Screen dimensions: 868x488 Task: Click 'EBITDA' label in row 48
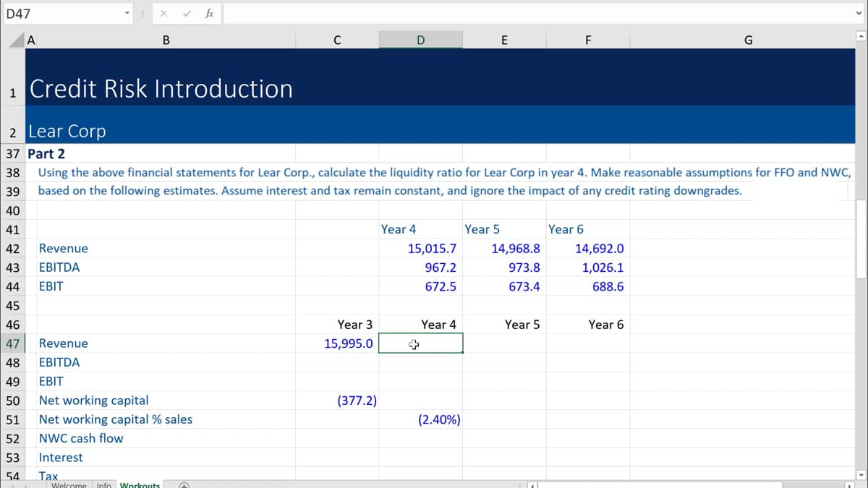click(x=59, y=362)
